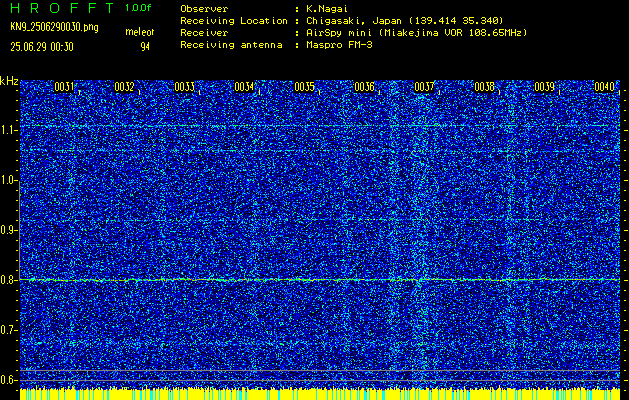Click the Receiving antenna Maspro FM-3 text
The height and width of the screenshot is (400, 629).
tap(339, 45)
